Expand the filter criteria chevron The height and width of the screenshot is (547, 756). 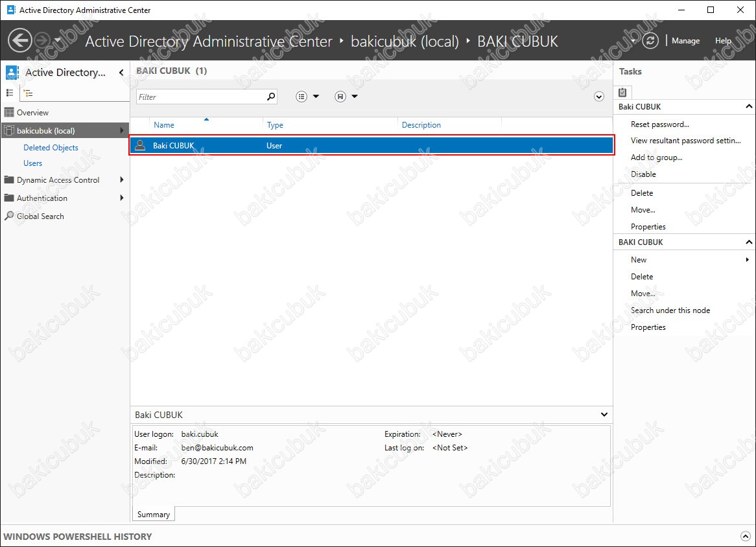point(599,97)
